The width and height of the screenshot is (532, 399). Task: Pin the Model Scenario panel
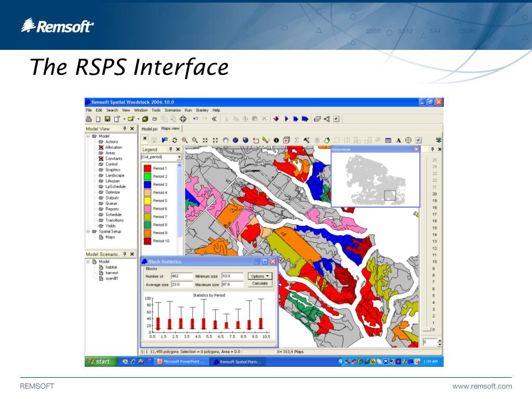click(125, 254)
